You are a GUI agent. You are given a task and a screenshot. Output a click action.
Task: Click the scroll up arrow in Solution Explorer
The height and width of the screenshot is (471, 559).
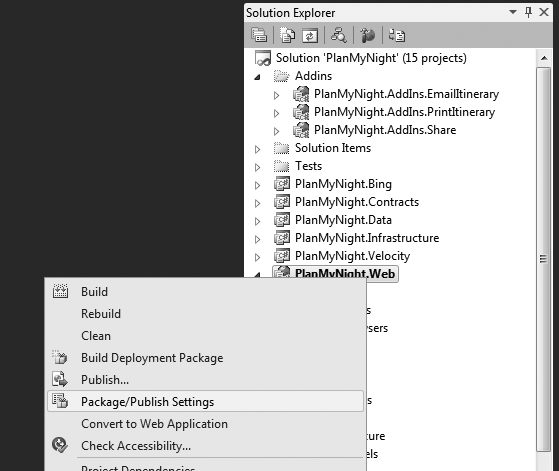point(544,58)
